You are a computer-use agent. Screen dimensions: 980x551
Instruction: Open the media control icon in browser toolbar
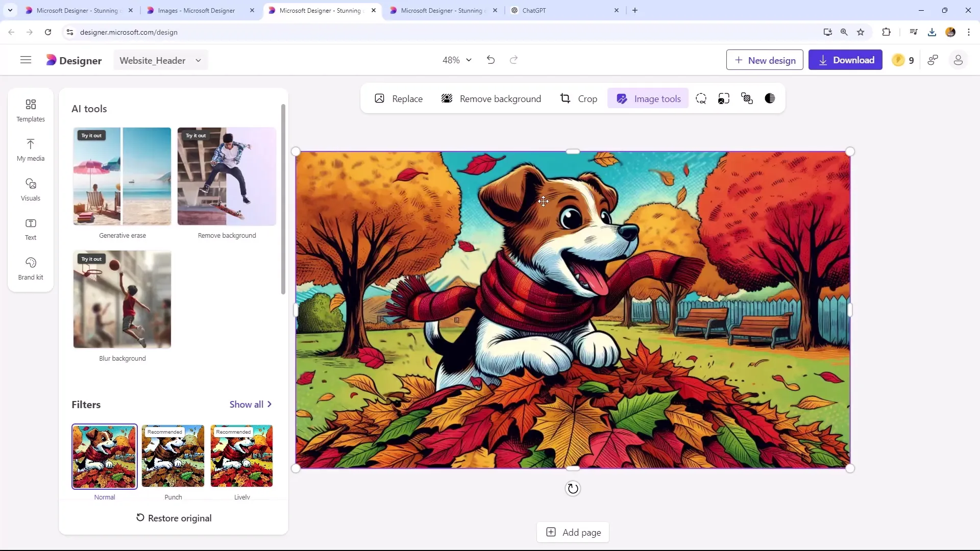(914, 32)
